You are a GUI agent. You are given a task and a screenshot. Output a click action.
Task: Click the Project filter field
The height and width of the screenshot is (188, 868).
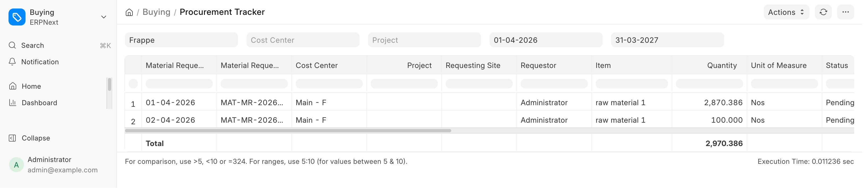point(424,40)
